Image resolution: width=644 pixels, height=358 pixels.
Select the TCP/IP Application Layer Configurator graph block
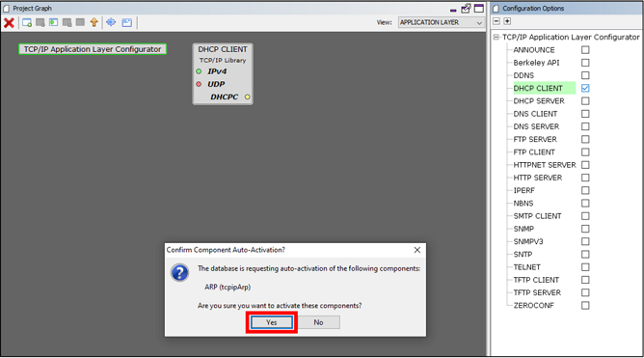pos(93,49)
